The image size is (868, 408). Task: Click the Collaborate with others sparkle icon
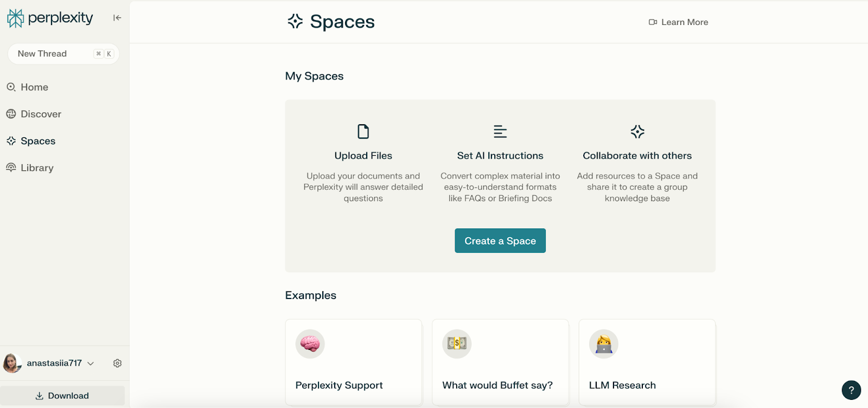(637, 131)
